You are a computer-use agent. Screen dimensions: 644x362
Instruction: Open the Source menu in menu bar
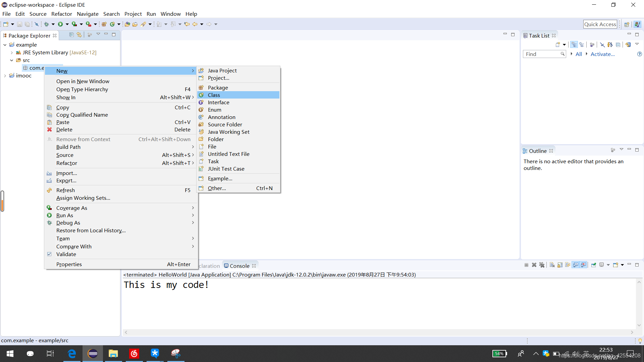[x=38, y=14]
